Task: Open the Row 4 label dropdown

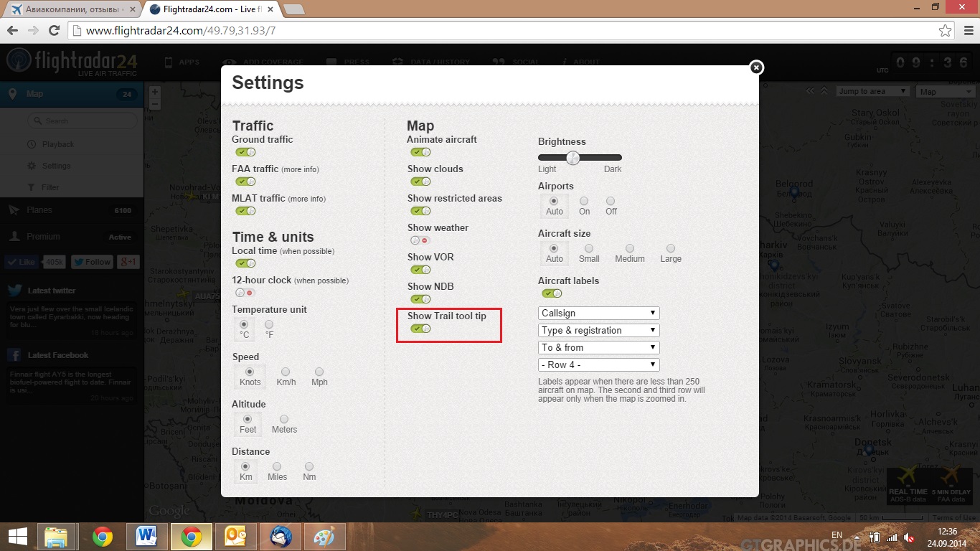Action: pos(598,364)
